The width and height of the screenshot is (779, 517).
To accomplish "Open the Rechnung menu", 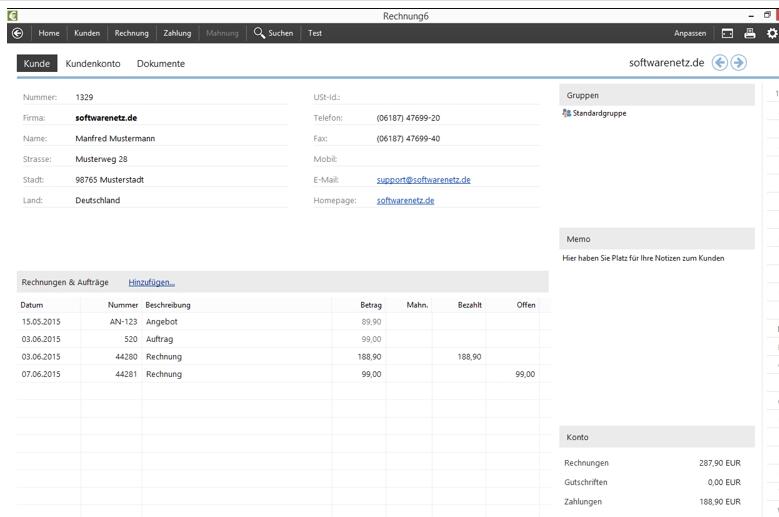I will pyautogui.click(x=132, y=33).
